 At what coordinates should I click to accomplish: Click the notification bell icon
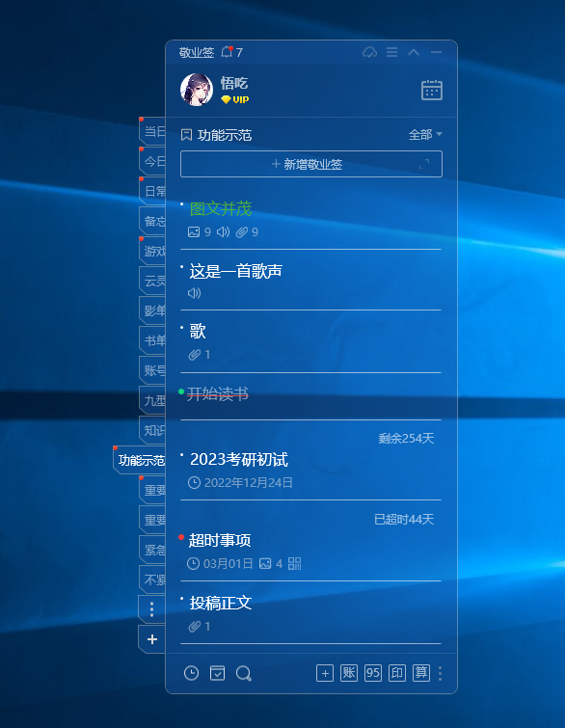227,52
